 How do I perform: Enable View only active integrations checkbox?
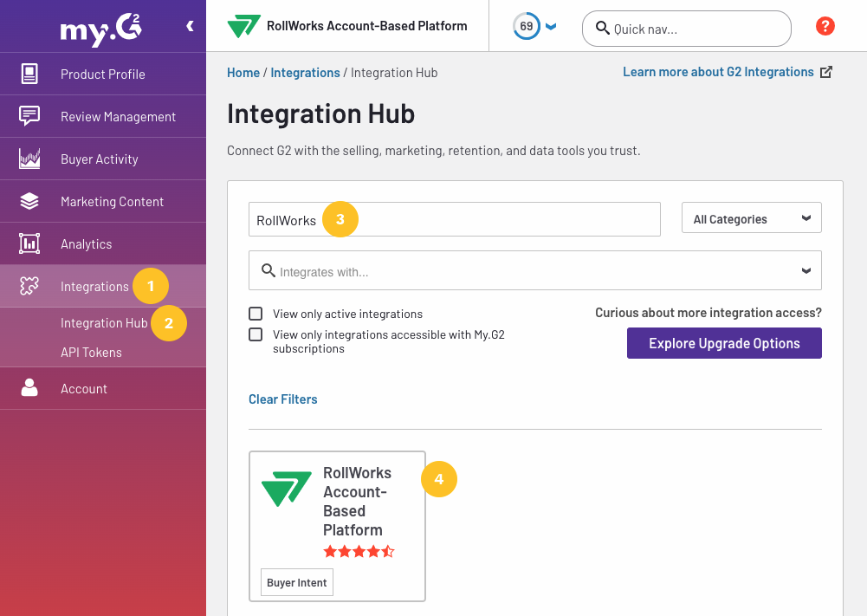click(x=256, y=314)
